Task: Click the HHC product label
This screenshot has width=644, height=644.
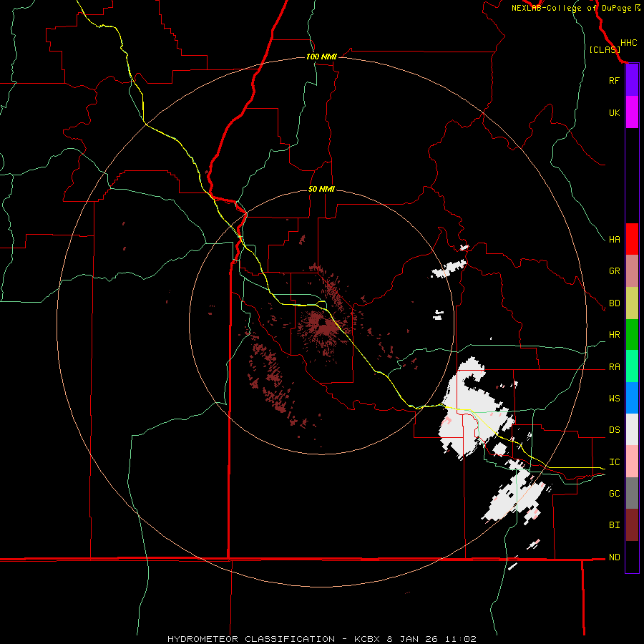Action: tap(628, 43)
